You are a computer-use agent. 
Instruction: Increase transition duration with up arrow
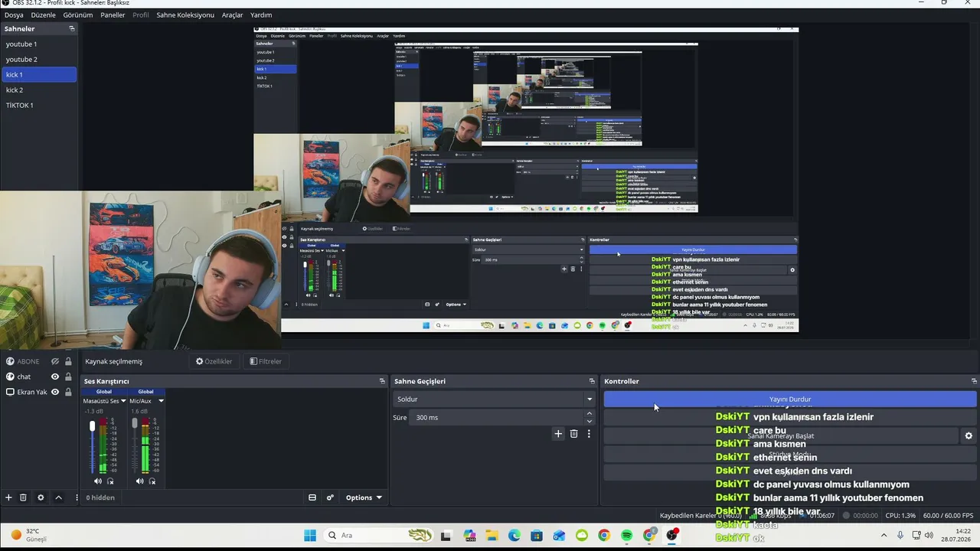coord(590,414)
